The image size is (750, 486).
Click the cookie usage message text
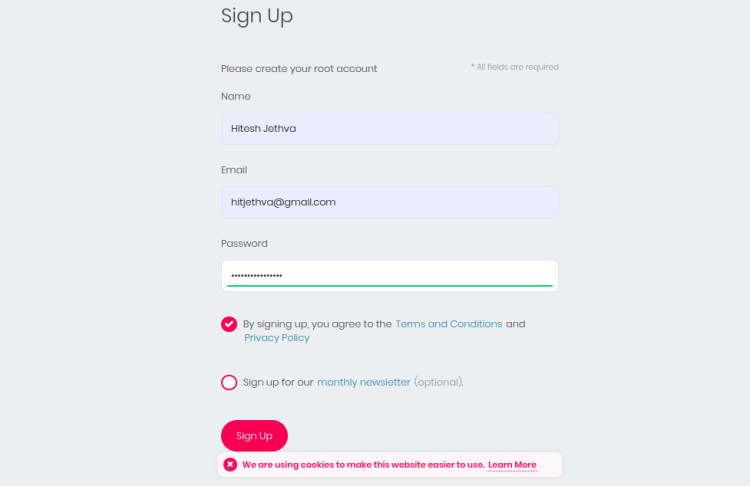click(363, 465)
